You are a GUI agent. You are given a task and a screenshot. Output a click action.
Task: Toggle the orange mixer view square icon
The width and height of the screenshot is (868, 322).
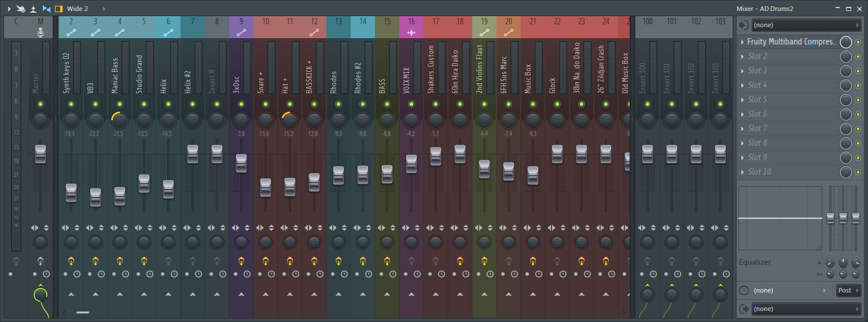point(58,9)
